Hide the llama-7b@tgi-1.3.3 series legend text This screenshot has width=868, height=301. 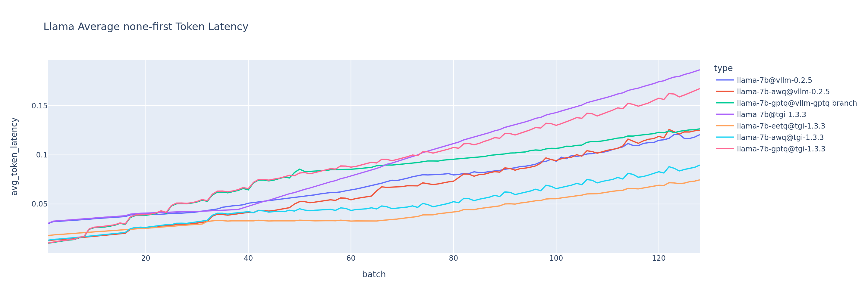click(771, 115)
